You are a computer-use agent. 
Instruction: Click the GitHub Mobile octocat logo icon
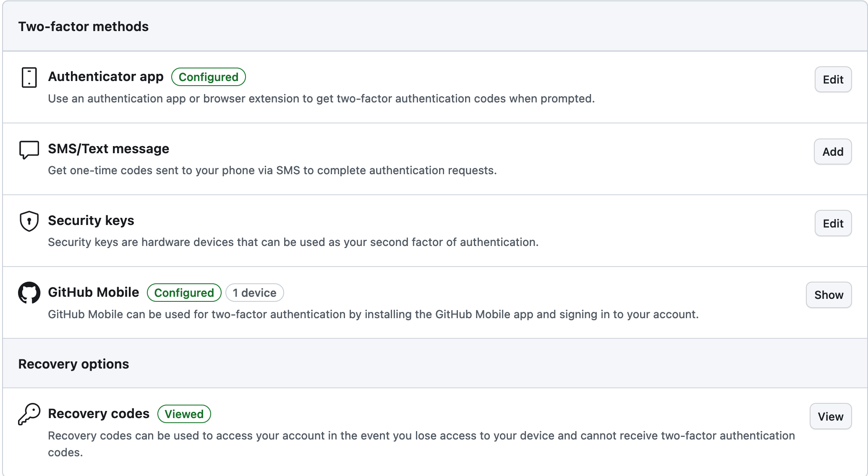coord(29,293)
